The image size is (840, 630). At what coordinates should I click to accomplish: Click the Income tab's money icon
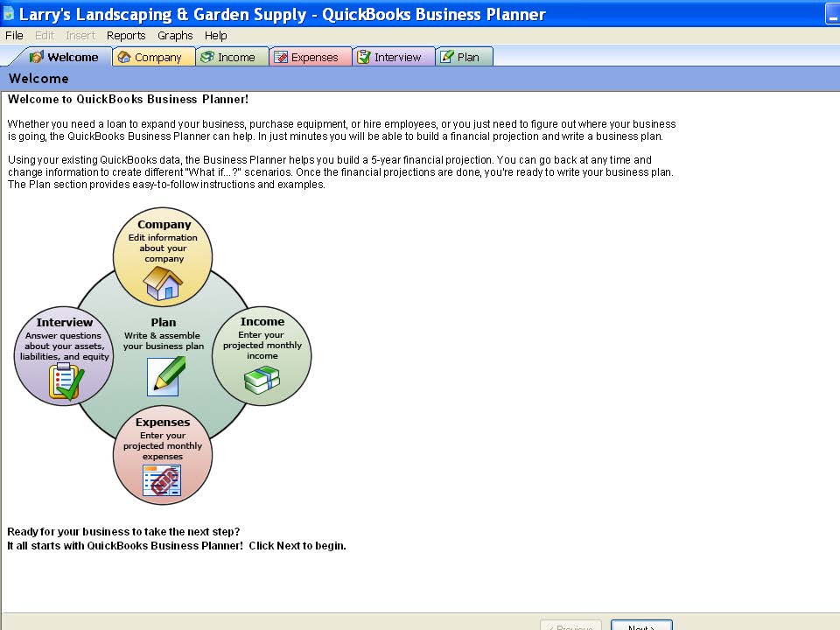click(207, 57)
